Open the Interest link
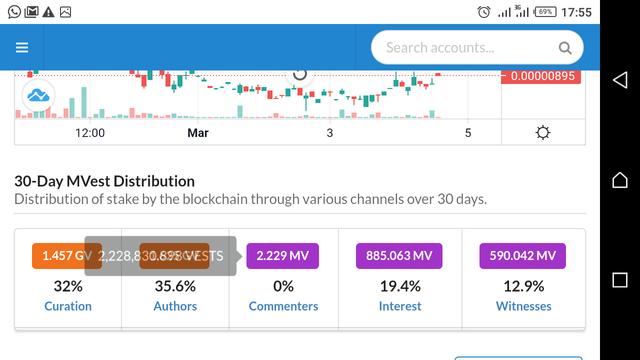Viewport: 640px width, 360px height. pos(400,306)
